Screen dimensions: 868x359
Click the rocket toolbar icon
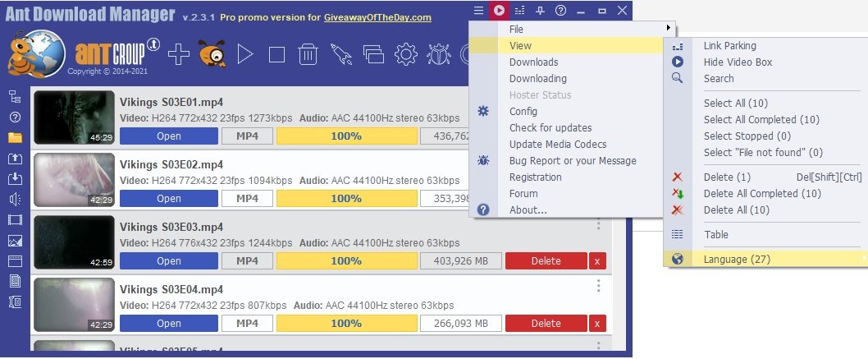pyautogui.click(x=341, y=54)
